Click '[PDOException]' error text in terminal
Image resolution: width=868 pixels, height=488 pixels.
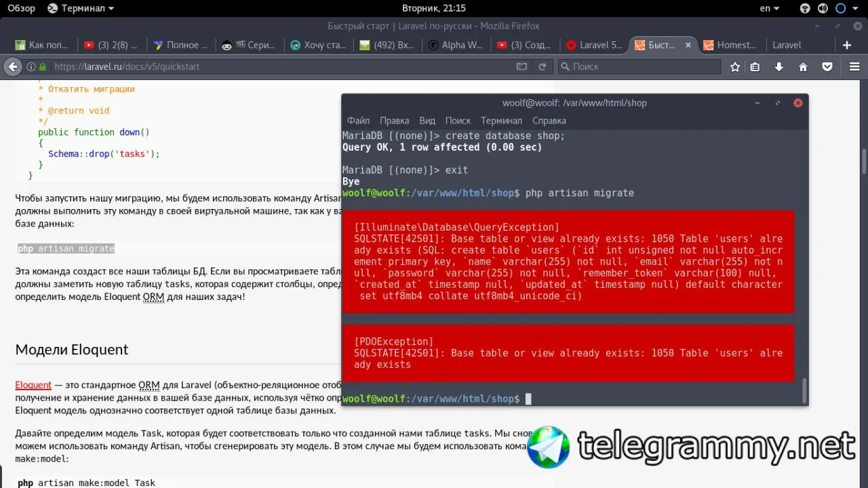tap(393, 341)
